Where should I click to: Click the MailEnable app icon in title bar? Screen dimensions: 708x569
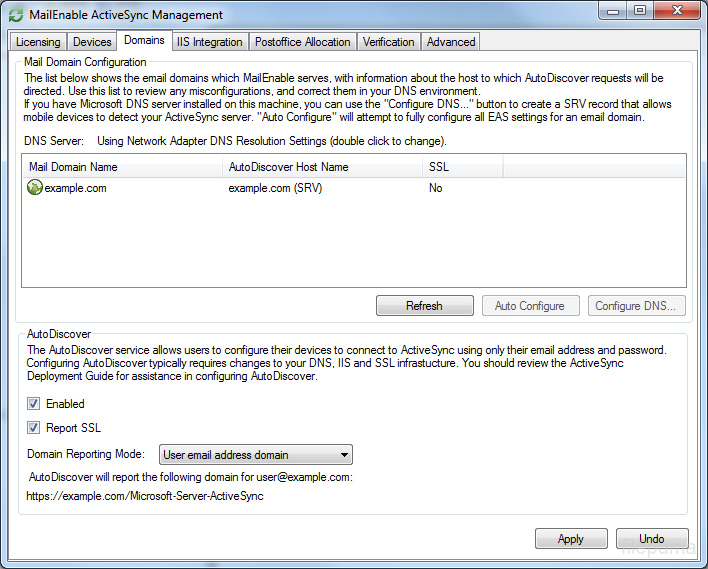(x=16, y=15)
